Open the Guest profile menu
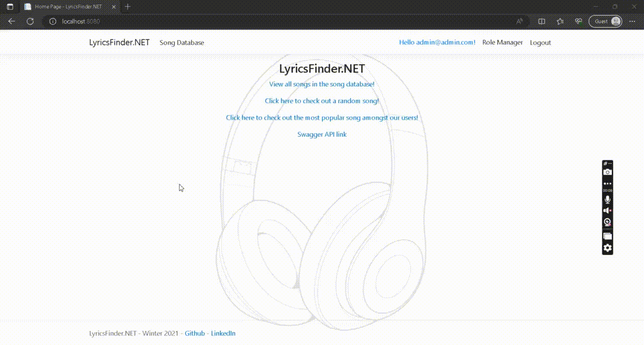Screen dimensions: 644x345 pyautogui.click(x=605, y=21)
